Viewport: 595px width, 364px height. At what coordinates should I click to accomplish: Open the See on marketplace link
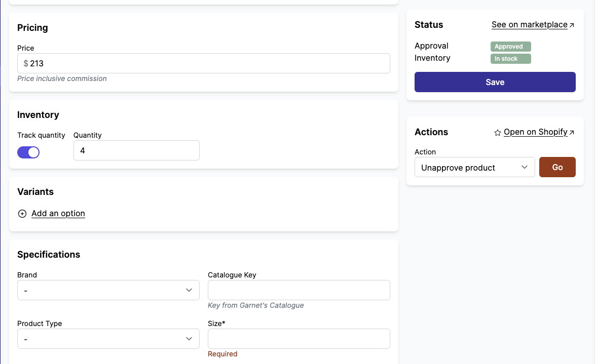(x=529, y=25)
